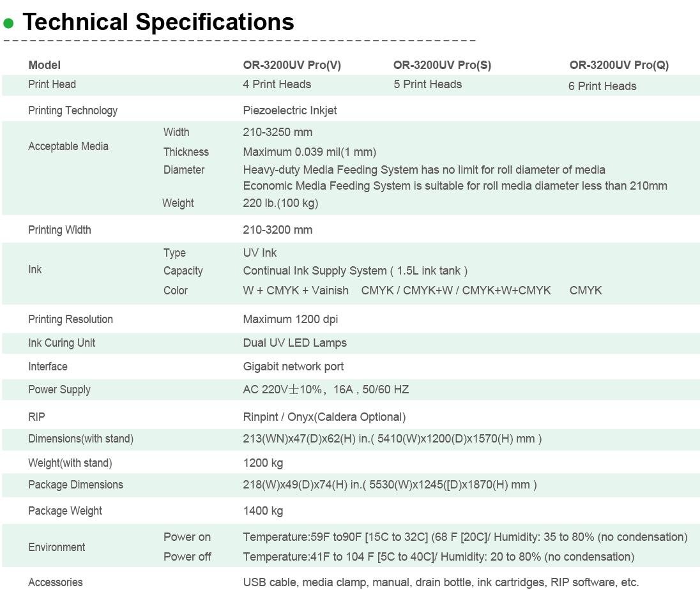The width and height of the screenshot is (700, 590).
Task: Click the Piezoelectric Inkjet value
Action: 290,110
